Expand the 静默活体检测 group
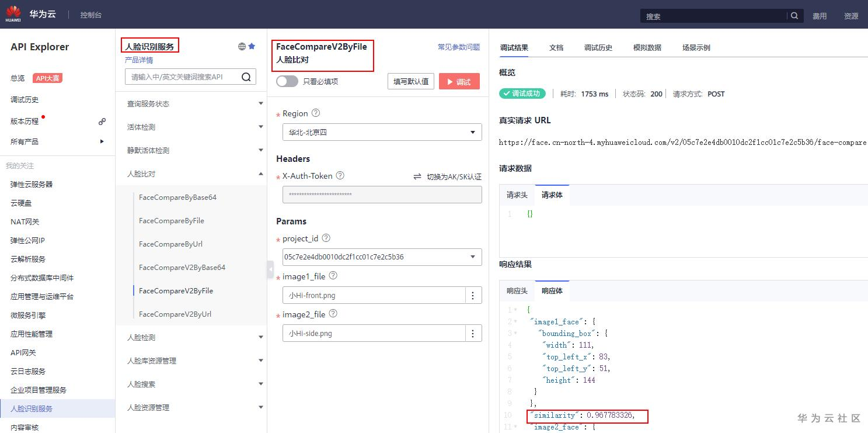This screenshot has width=868, height=433. pyautogui.click(x=261, y=150)
